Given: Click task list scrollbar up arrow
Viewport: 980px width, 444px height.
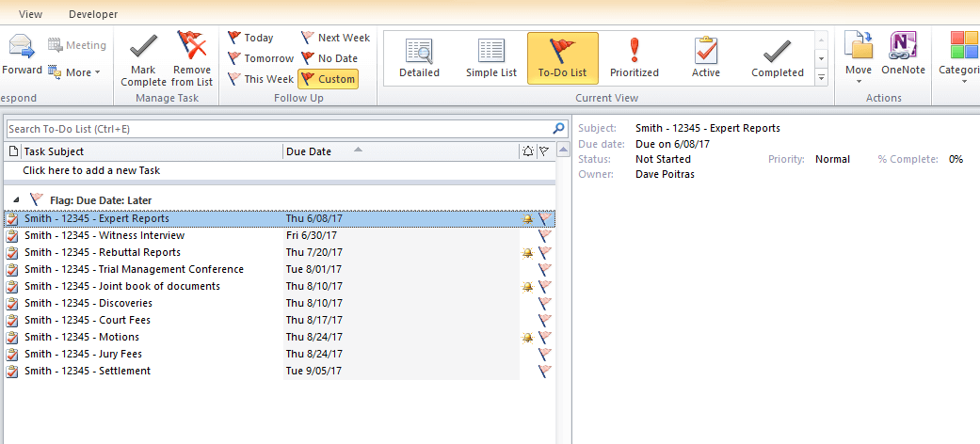Looking at the screenshot, I should pyautogui.click(x=563, y=150).
